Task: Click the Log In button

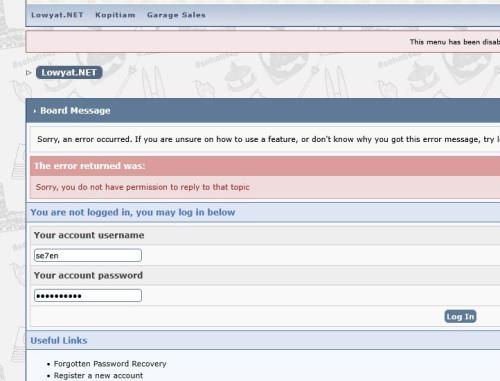Action: click(460, 316)
